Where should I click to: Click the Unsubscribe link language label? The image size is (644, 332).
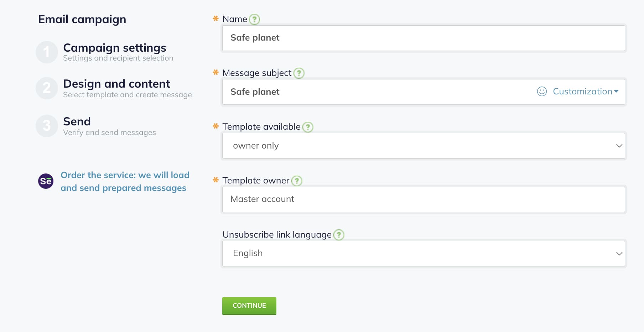[277, 235]
